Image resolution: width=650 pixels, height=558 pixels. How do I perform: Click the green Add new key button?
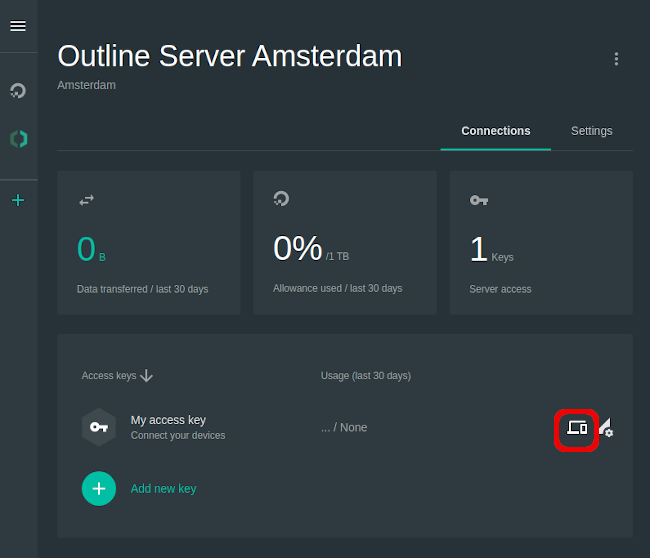pyautogui.click(x=99, y=489)
